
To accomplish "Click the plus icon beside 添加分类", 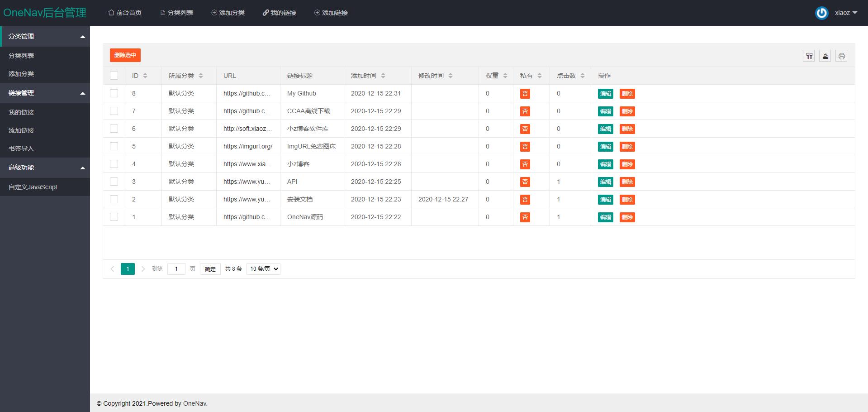I will (213, 12).
